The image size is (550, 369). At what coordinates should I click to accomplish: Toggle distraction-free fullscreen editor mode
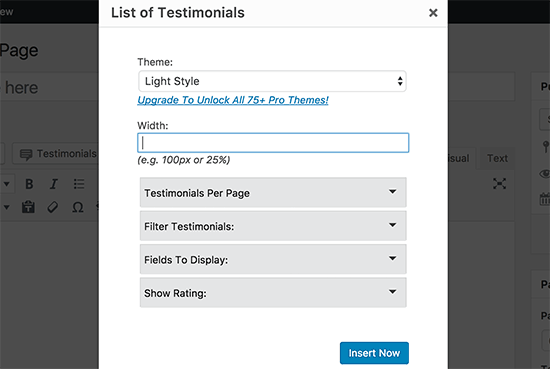click(x=499, y=183)
